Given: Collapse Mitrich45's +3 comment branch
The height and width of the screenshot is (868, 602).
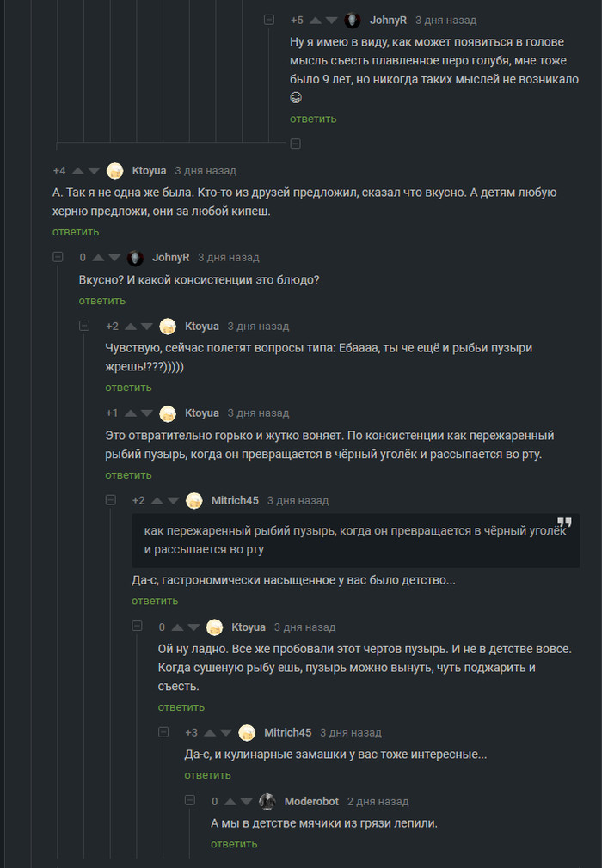Looking at the screenshot, I should click(x=163, y=732).
